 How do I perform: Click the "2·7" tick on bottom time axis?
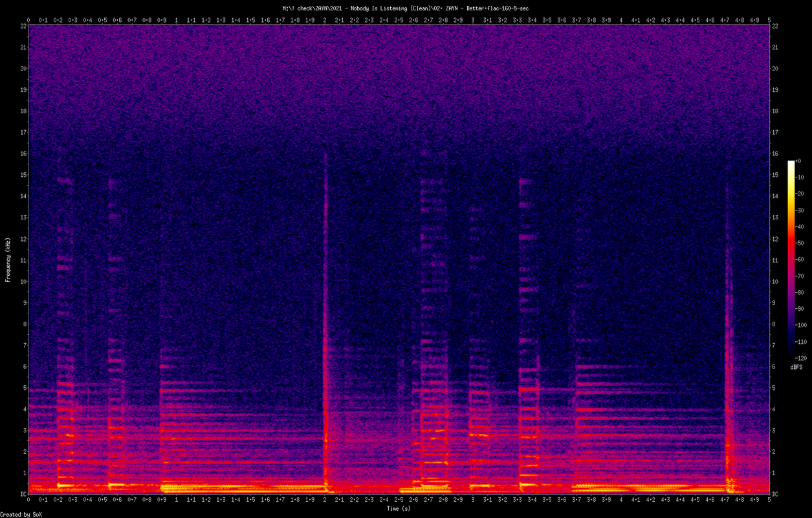coord(428,500)
